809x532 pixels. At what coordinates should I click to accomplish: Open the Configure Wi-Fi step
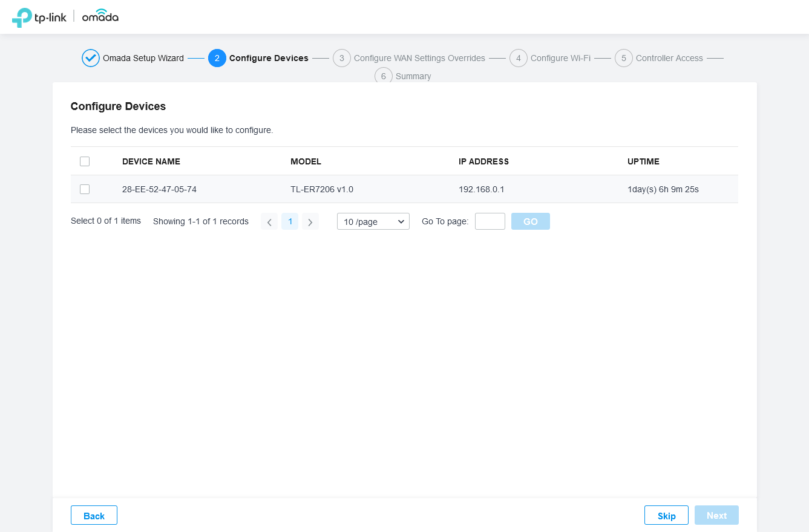point(560,58)
